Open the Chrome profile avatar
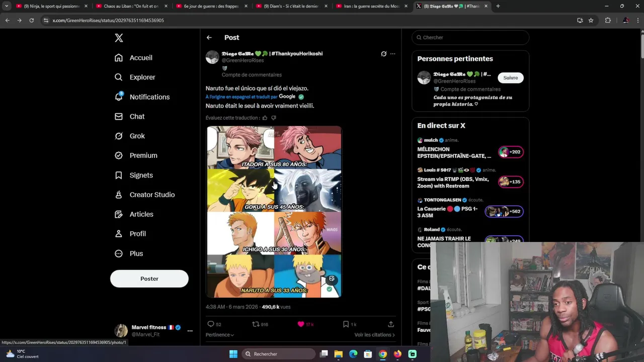 (x=625, y=20)
